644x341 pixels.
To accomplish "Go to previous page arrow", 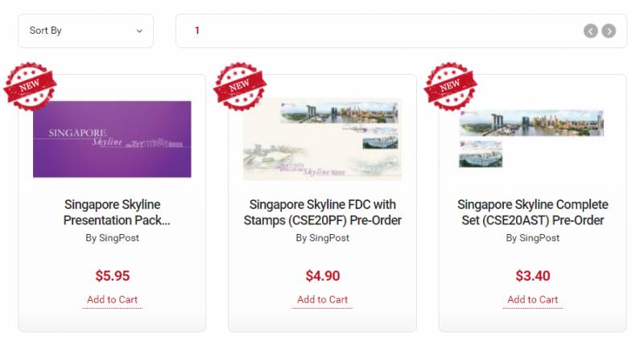I will [x=591, y=31].
